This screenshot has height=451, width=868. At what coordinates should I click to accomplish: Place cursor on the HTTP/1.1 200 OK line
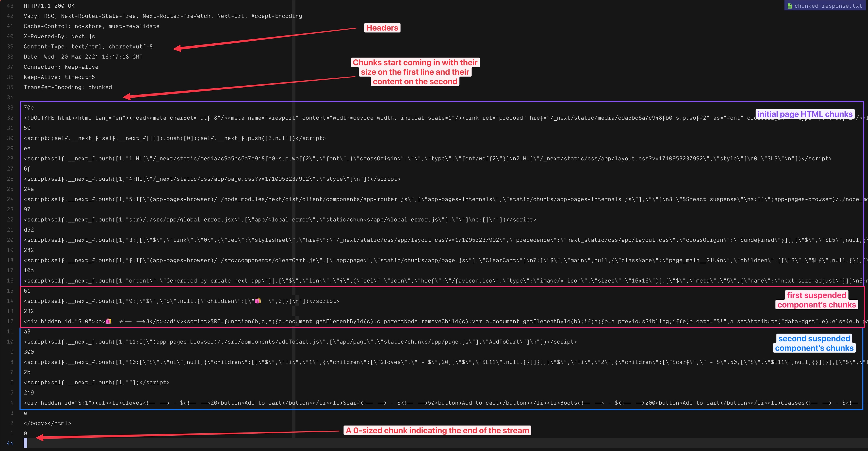[49, 6]
